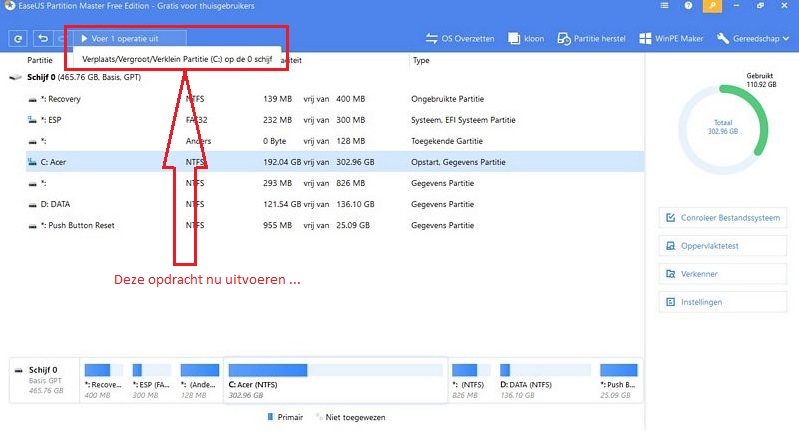Click the ESP partition drive icon
The height and width of the screenshot is (431, 799).
tap(32, 120)
